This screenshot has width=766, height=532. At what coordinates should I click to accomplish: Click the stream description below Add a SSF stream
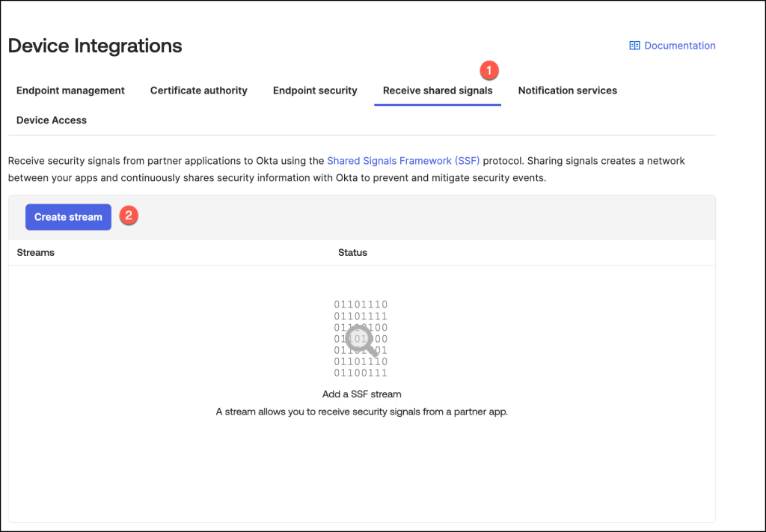(361, 412)
